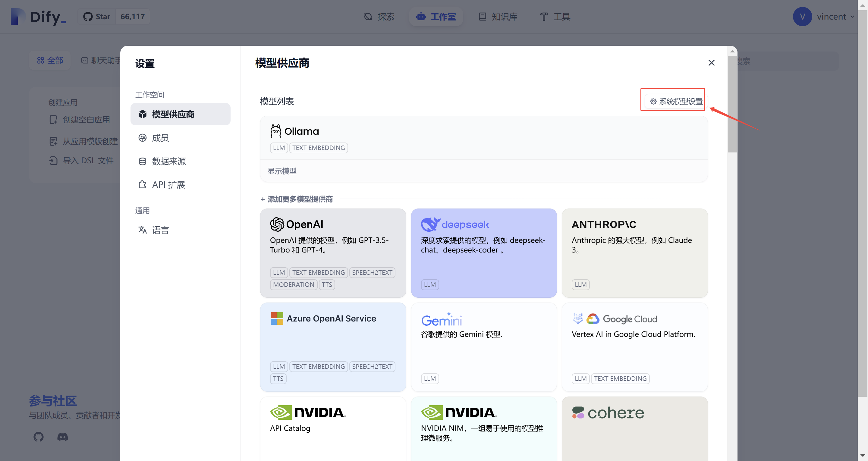The image size is (868, 461).
Task: Select 模型供应商 in settings sidebar
Action: pos(180,114)
